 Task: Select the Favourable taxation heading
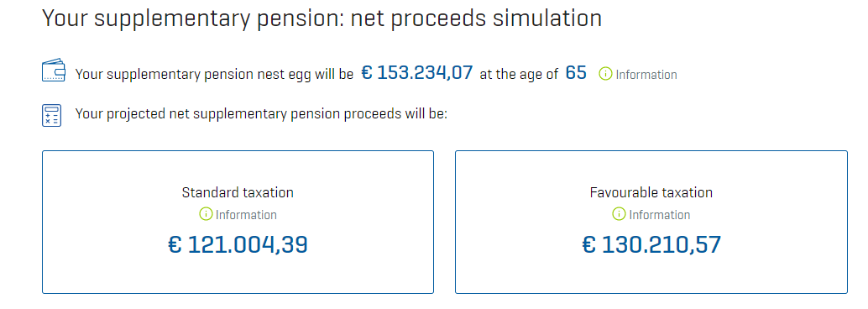coord(651,193)
